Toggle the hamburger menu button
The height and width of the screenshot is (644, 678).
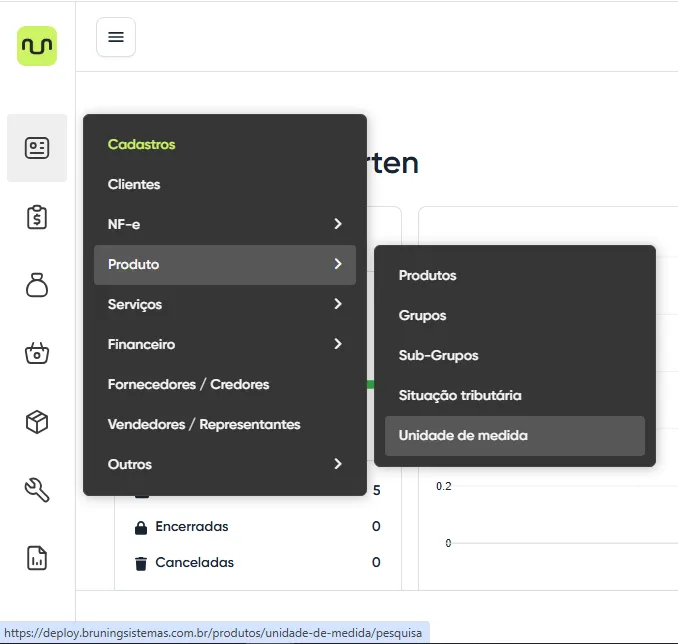116,37
